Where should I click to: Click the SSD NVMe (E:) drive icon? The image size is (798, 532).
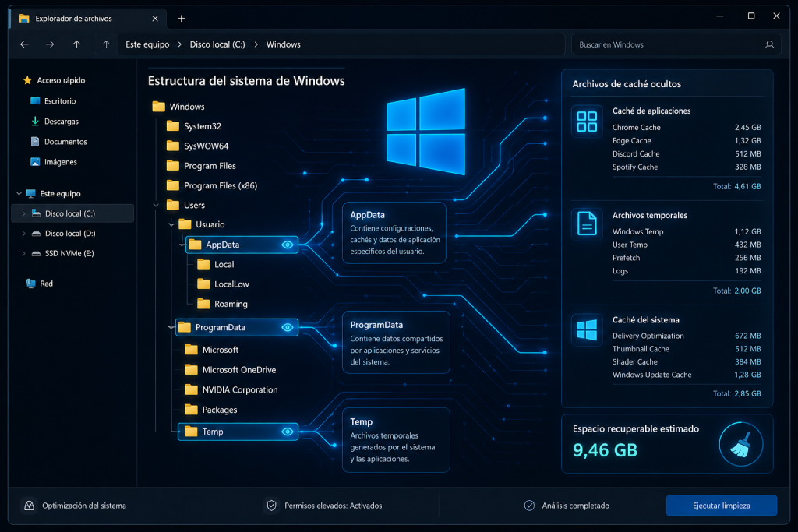(36, 253)
